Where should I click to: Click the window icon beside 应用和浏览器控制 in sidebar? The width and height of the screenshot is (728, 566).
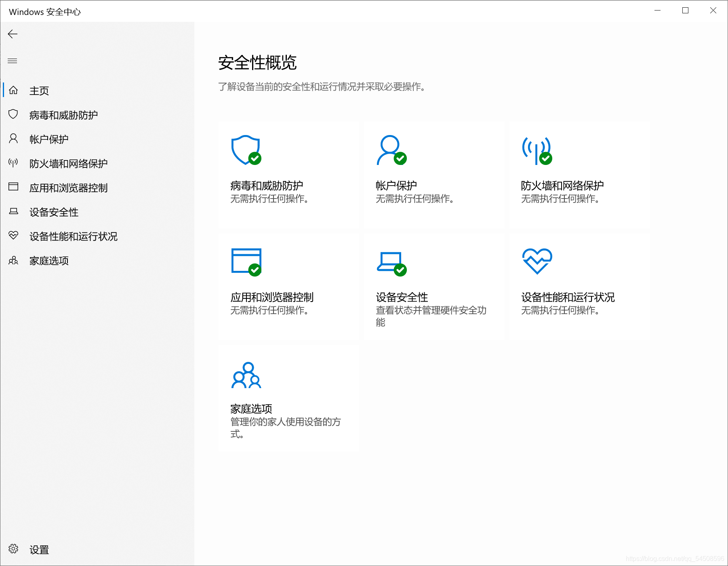[13, 187]
